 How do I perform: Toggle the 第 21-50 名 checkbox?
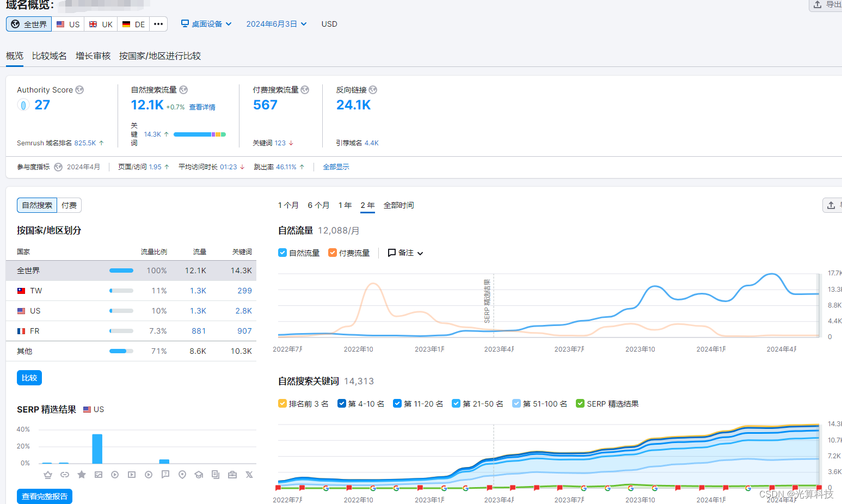[x=456, y=403]
